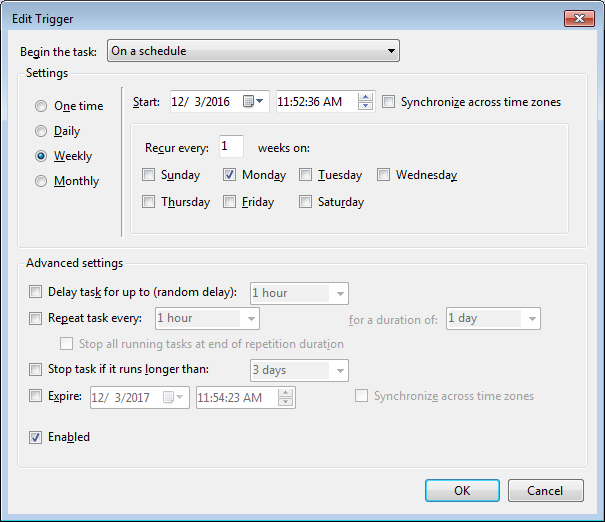Open the 3 days stop task dropdown
Screen dimensions: 605x522
coord(299,370)
